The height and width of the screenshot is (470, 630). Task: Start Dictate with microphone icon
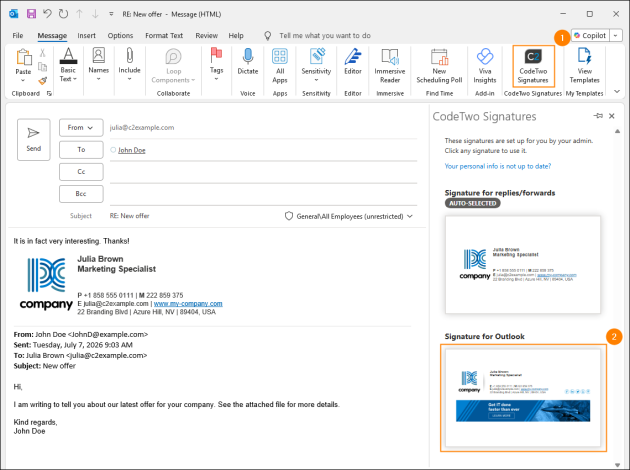(x=248, y=61)
